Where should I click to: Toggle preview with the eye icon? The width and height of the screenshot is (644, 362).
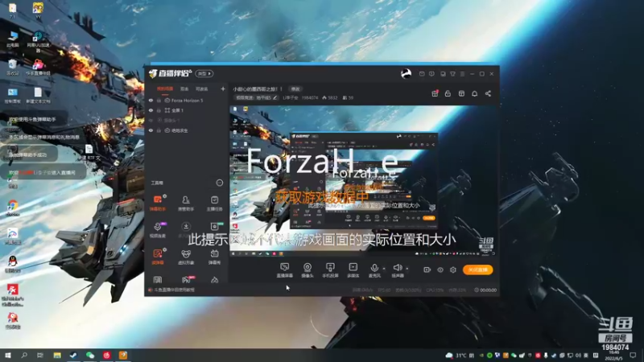440,270
